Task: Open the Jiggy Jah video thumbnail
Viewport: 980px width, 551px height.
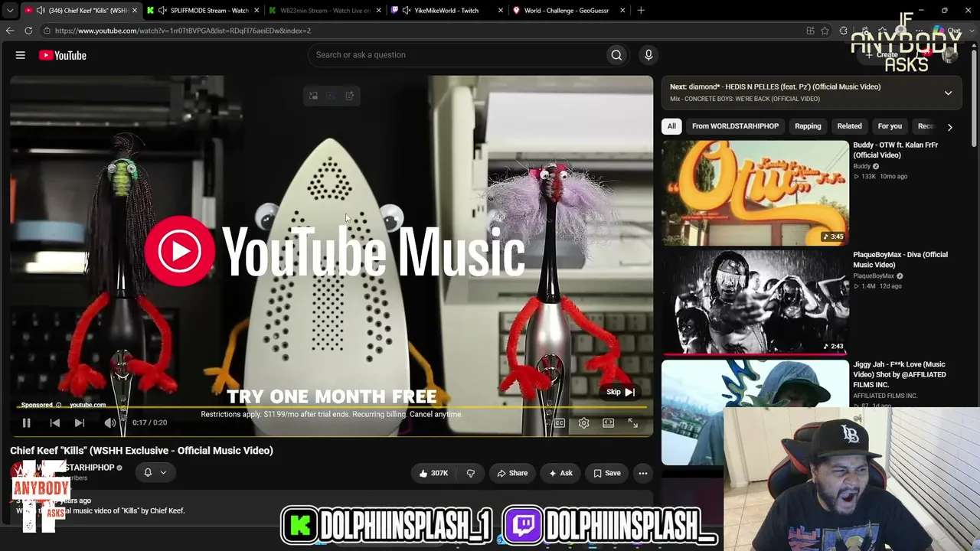Action: tap(756, 412)
